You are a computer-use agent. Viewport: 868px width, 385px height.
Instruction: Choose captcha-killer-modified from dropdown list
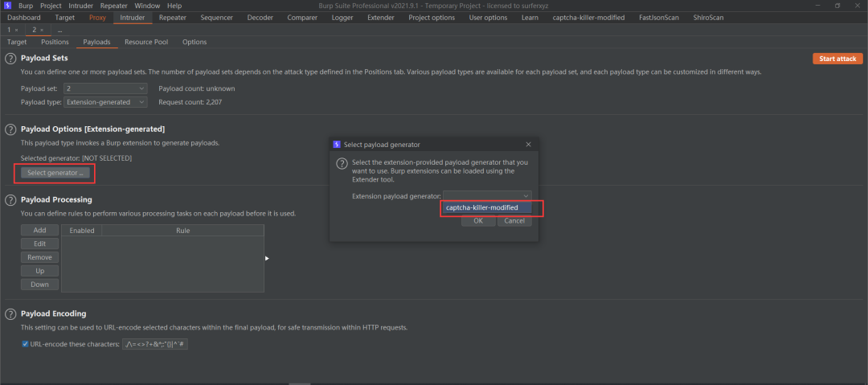tap(486, 207)
